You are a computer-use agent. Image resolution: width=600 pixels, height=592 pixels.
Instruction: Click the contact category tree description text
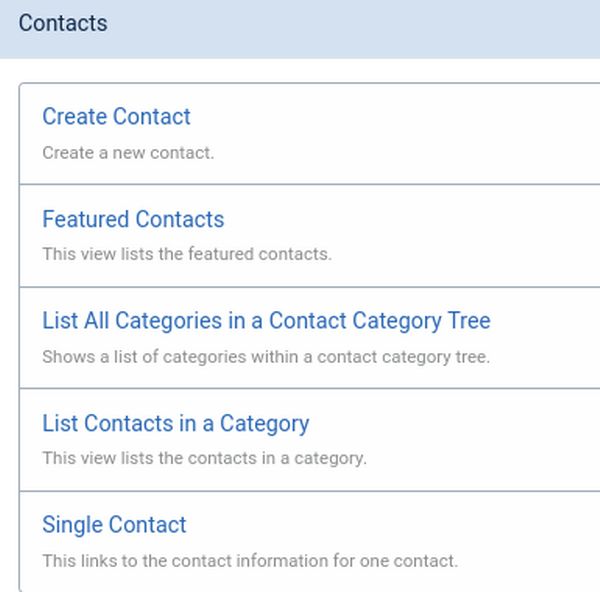pyautogui.click(x=266, y=356)
